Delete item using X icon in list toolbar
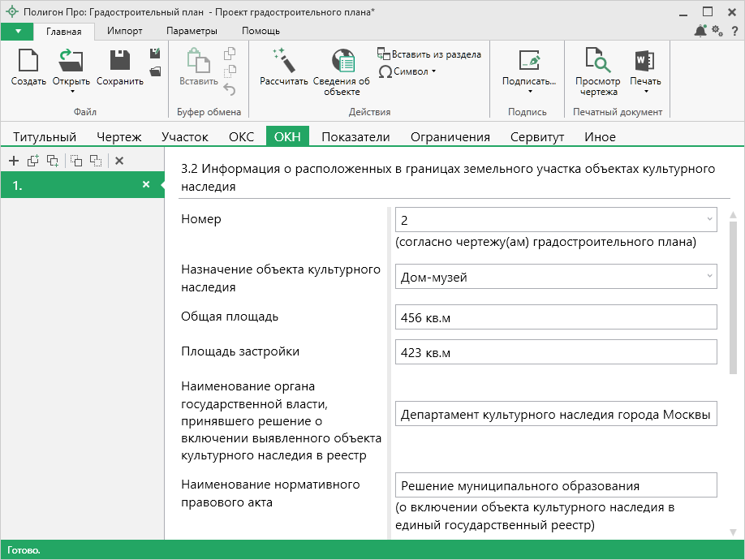This screenshot has width=745, height=560. point(119,161)
